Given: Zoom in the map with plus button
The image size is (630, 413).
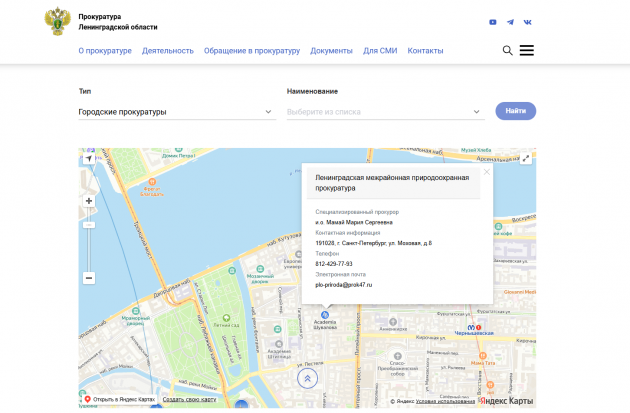Looking at the screenshot, I should point(89,201).
